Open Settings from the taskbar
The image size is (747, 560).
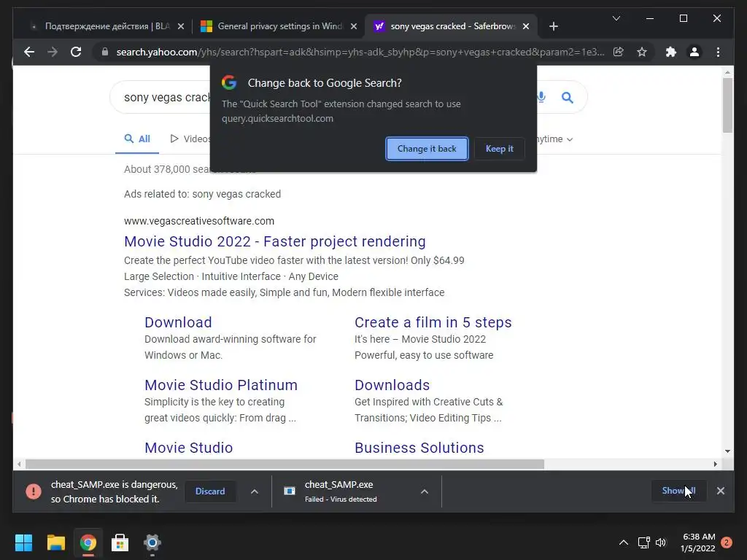[x=152, y=542]
